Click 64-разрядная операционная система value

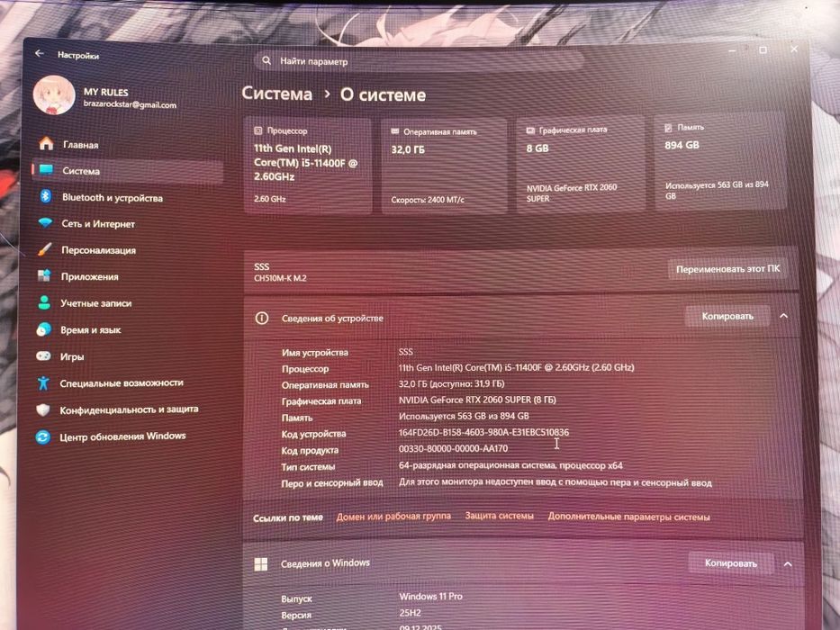pos(510,465)
